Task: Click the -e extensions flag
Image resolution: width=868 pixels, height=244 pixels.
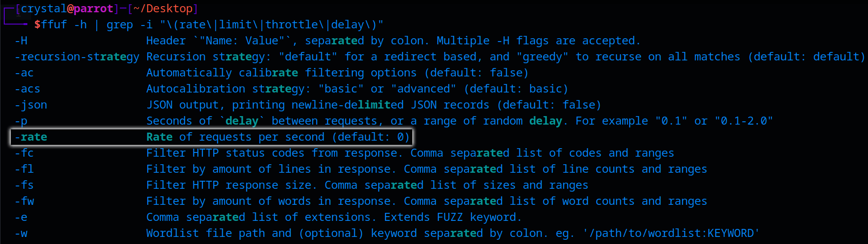Action: pos(21,217)
